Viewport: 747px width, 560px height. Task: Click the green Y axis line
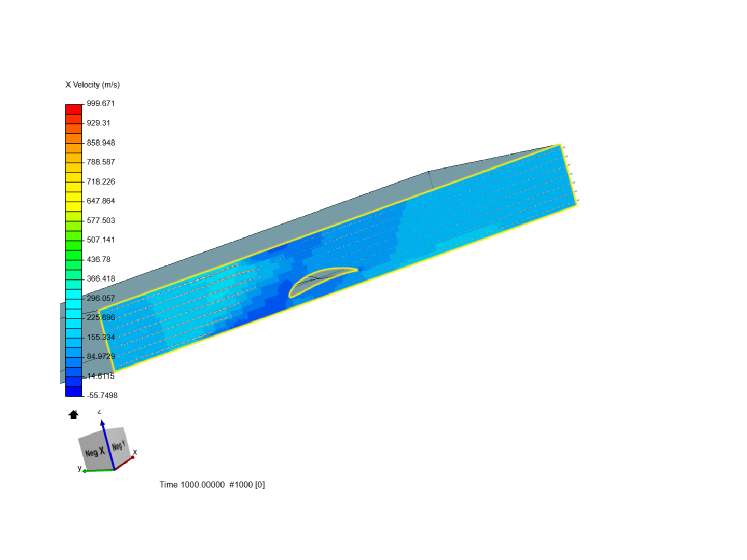tap(99, 470)
